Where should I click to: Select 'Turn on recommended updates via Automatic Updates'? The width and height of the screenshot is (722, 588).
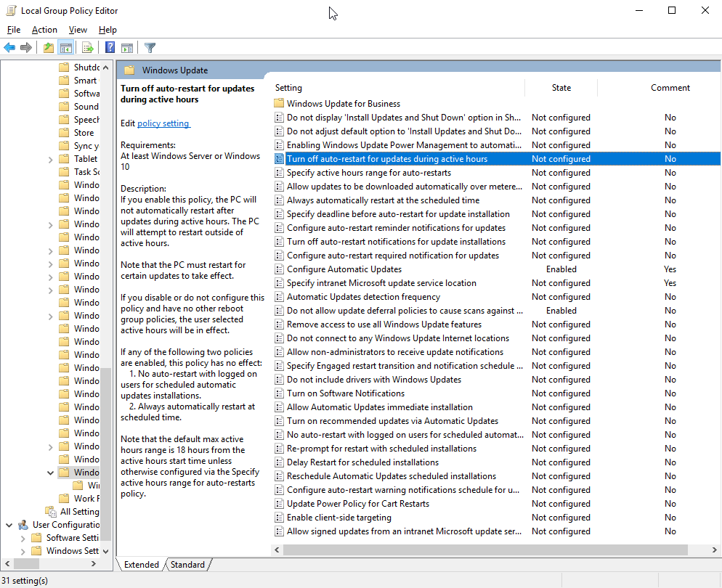(x=392, y=421)
